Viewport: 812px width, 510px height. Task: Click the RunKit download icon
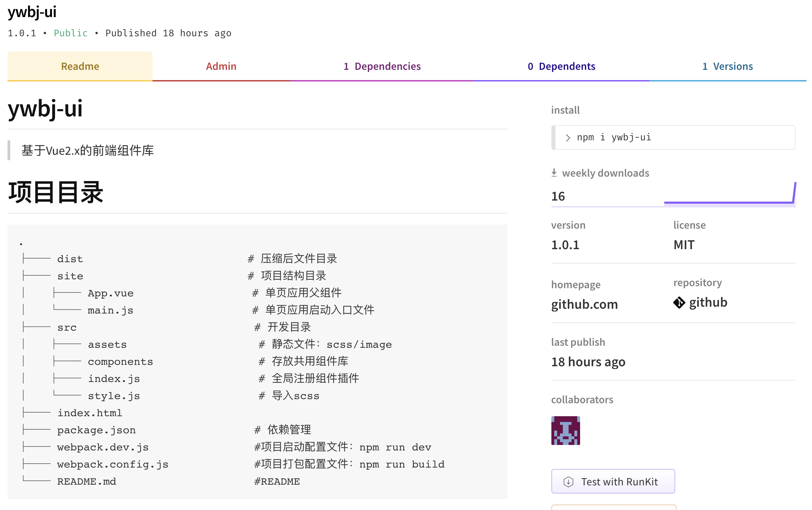coord(568,481)
